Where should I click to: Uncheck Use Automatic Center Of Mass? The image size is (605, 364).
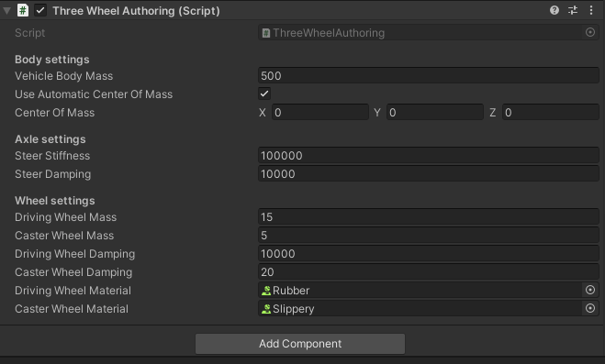[x=264, y=94]
